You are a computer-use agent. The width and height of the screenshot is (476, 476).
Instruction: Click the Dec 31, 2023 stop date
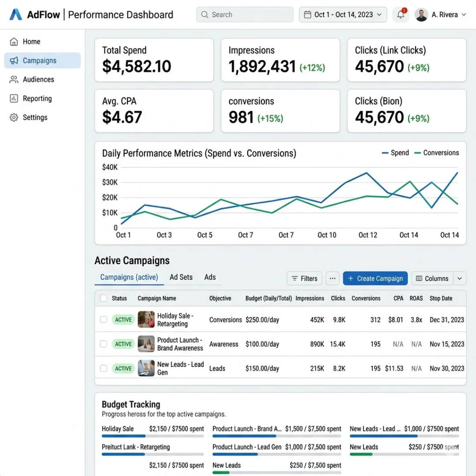pos(447,320)
